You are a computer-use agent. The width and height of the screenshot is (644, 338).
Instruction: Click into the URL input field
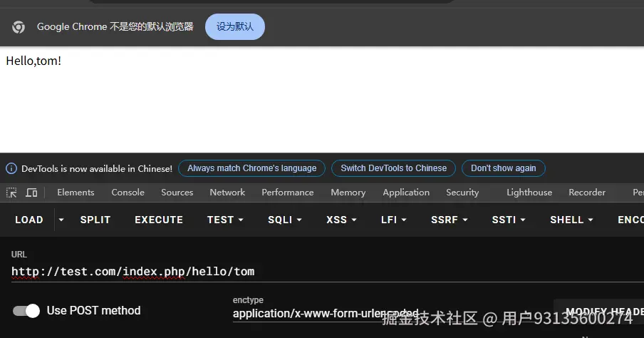pyautogui.click(x=327, y=272)
